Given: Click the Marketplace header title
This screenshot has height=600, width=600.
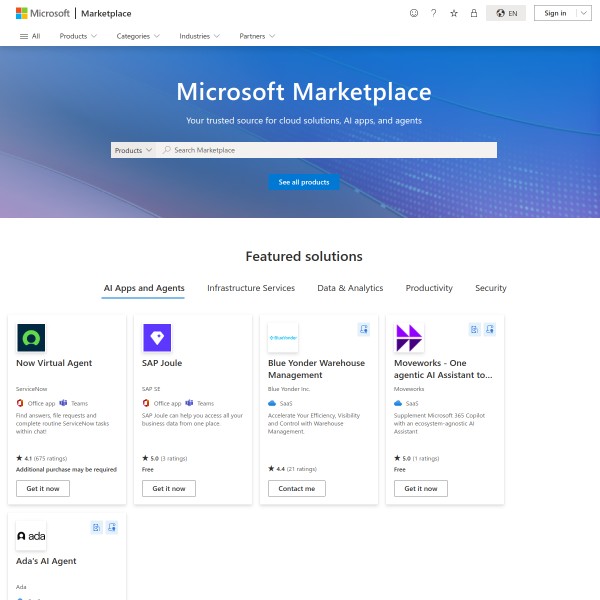Looking at the screenshot, I should (106, 14).
